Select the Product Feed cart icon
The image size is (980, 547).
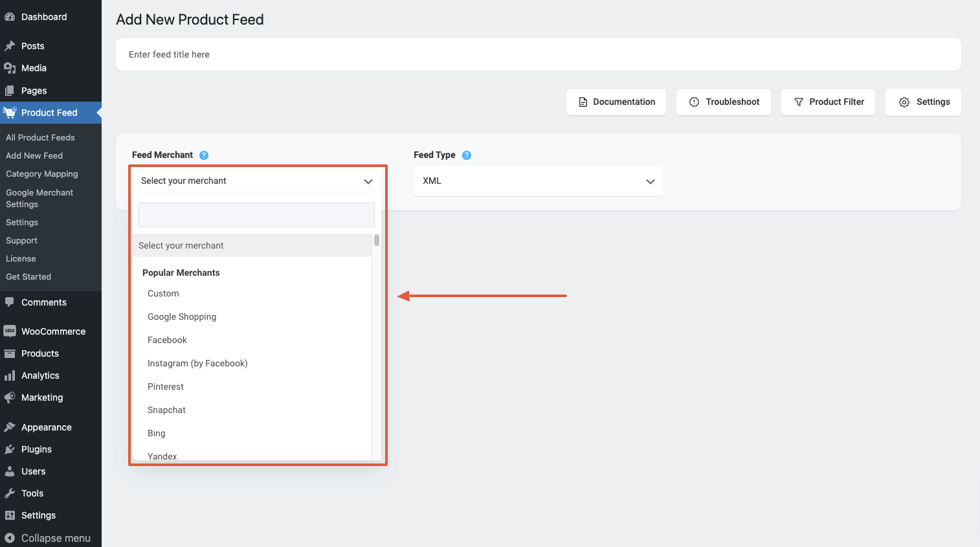[x=10, y=113]
